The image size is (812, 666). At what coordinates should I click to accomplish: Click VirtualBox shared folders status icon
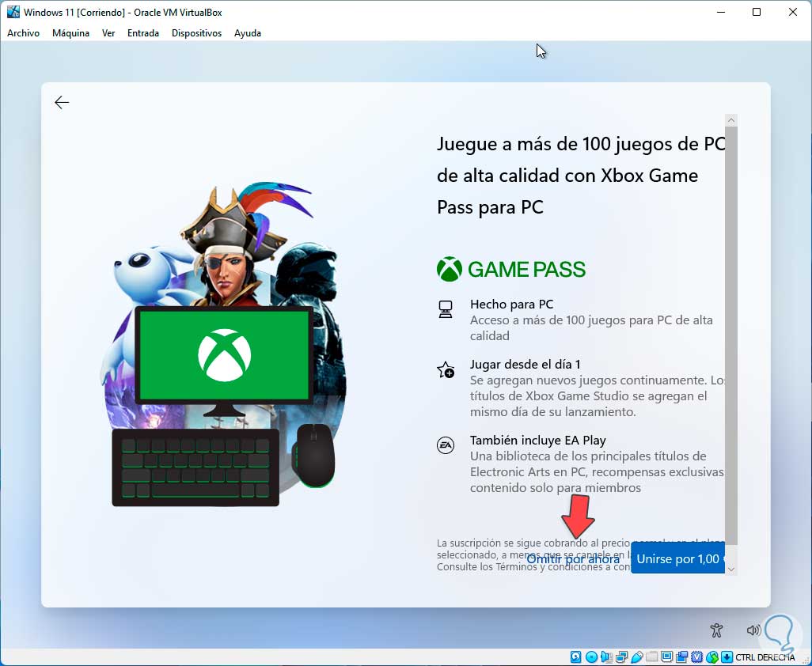[x=651, y=657]
